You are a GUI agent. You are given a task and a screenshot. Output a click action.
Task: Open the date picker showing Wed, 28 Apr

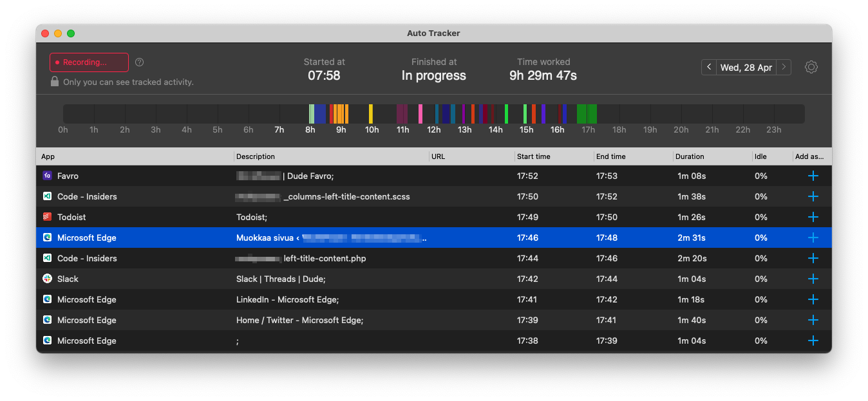(746, 67)
